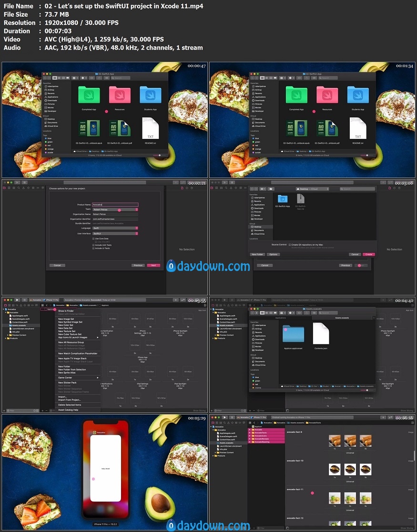Click Cancel button in 00:02:21 dialog
The height and width of the screenshot is (532, 417).
(57, 265)
